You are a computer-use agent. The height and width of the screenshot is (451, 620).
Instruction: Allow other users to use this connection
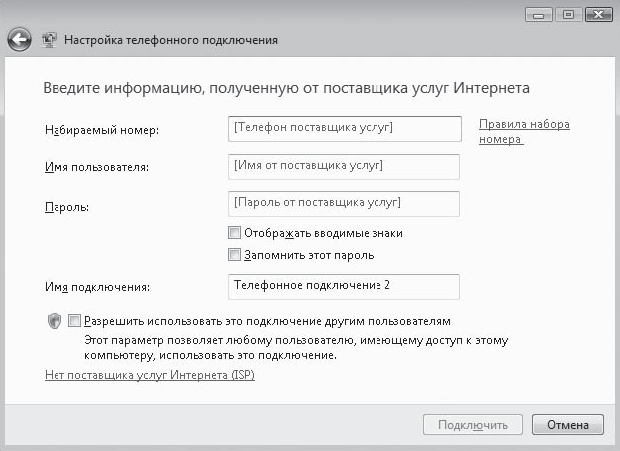coord(74,321)
